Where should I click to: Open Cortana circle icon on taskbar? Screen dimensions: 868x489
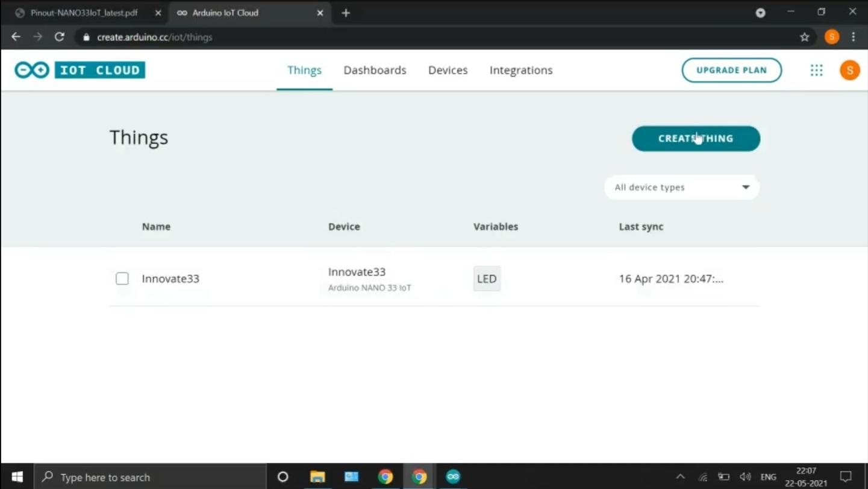click(x=283, y=477)
